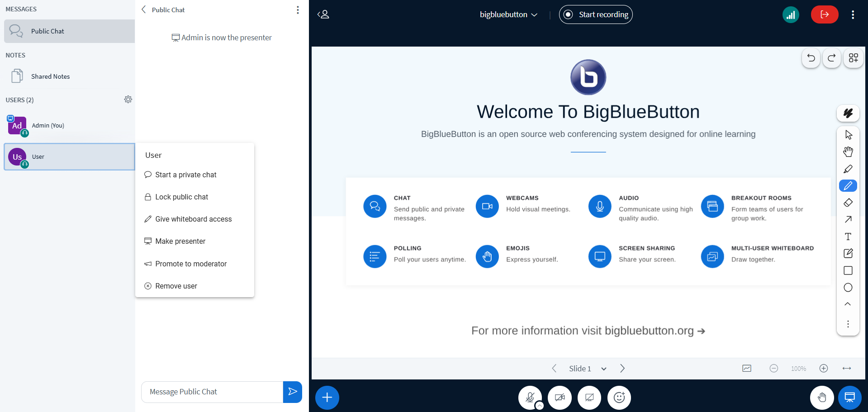Zoom out with minus button
868x412 pixels.
pos(773,369)
